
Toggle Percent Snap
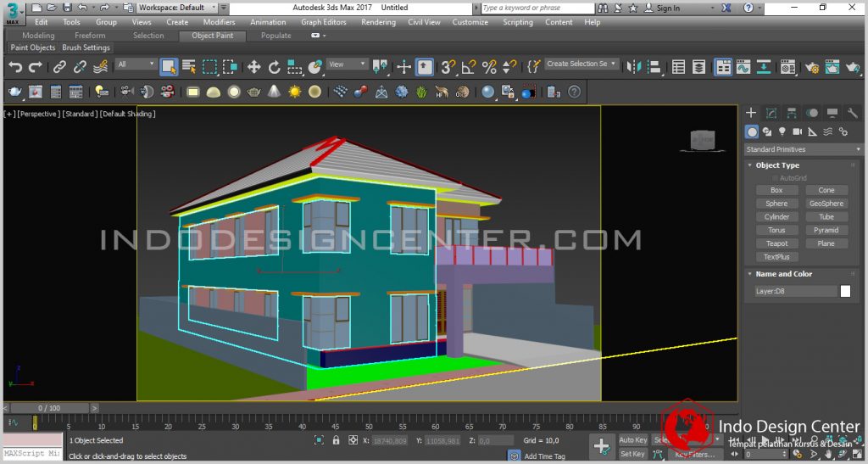coord(489,67)
